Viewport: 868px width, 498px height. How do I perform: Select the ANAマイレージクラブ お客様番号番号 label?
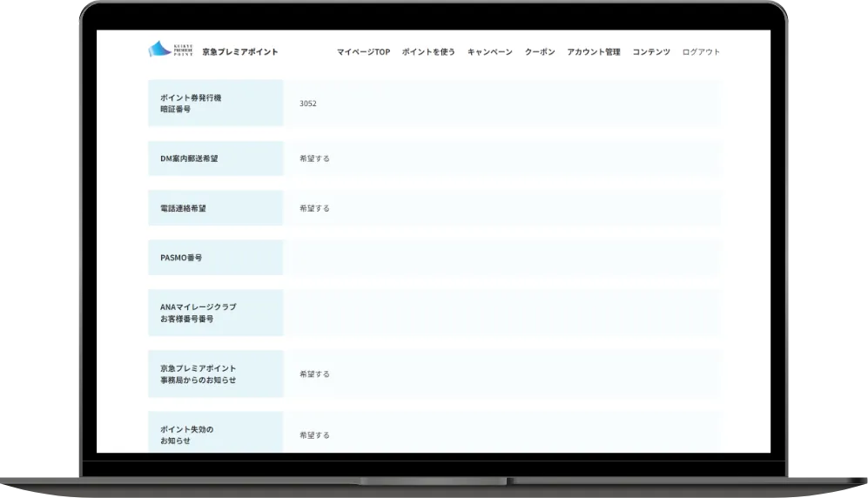pos(198,313)
